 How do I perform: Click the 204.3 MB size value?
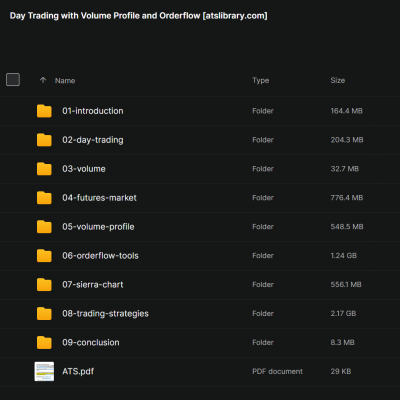[347, 140]
